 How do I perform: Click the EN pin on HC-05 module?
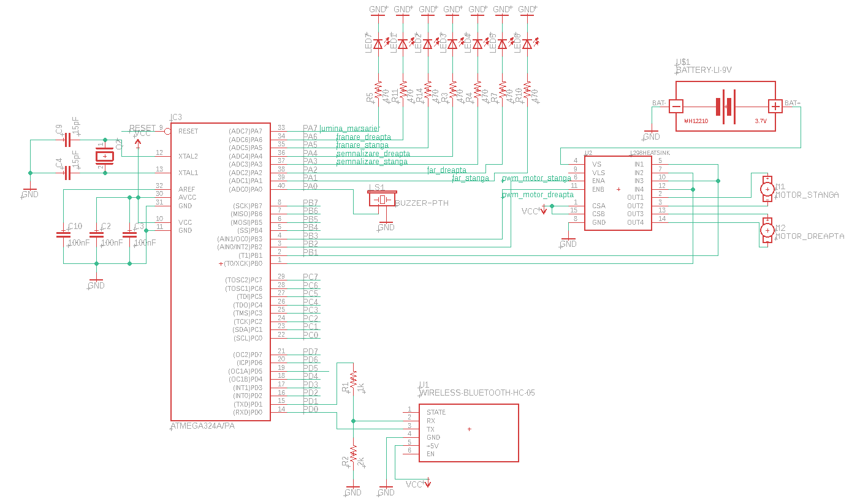pos(430,454)
